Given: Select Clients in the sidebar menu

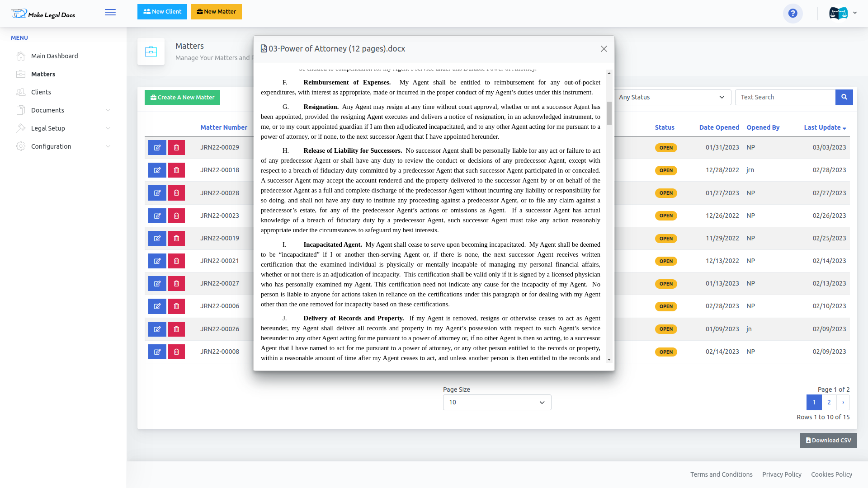Looking at the screenshot, I should 41,92.
